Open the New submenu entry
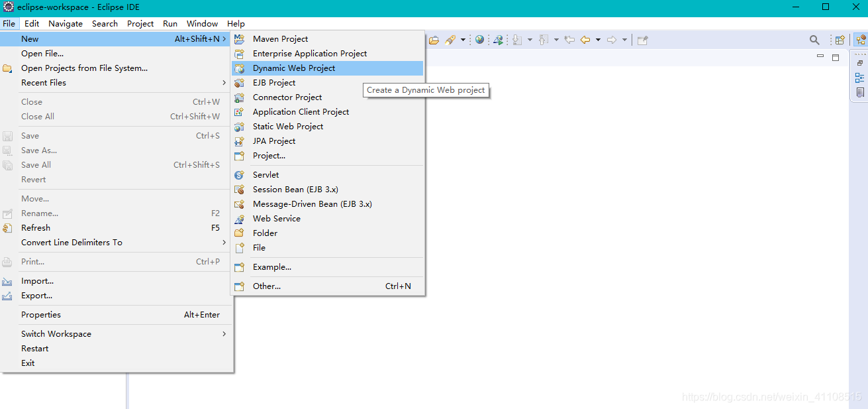Viewport: 868px width, 409px height. (x=117, y=39)
